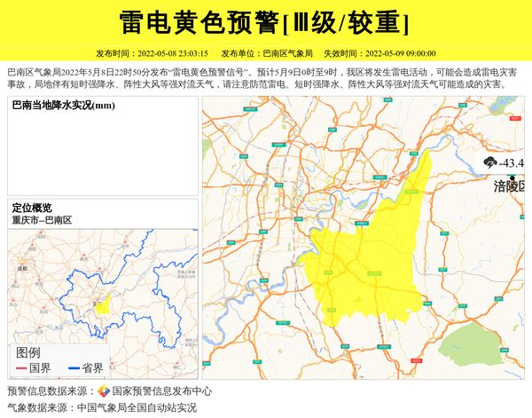Click the 图例 legend title
This screenshot has width=532, height=418.
coord(27,352)
